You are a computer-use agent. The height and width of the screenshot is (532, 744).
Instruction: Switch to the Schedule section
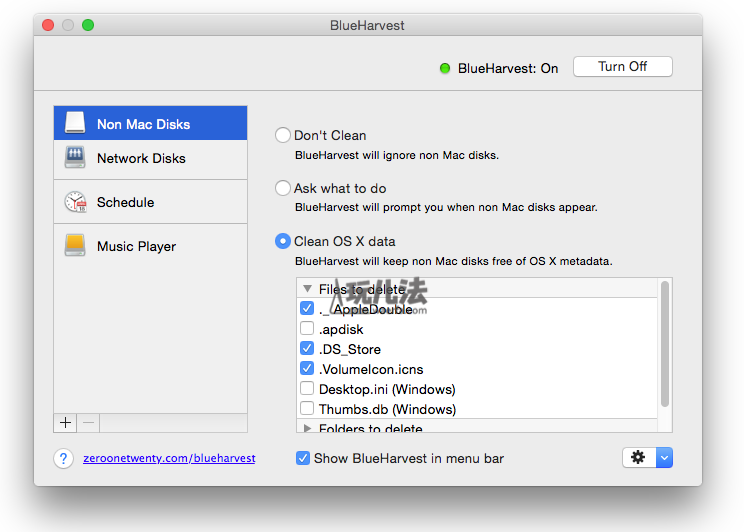click(x=150, y=202)
